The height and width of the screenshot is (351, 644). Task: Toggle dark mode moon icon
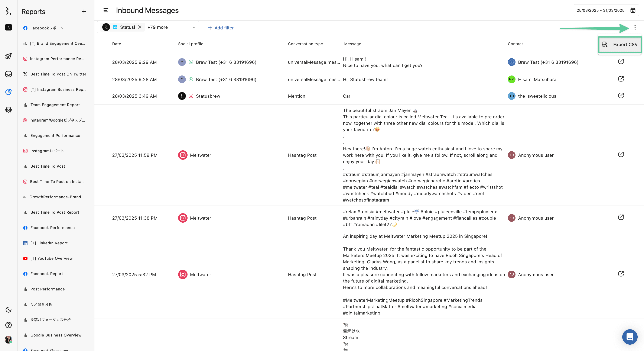(x=9, y=309)
